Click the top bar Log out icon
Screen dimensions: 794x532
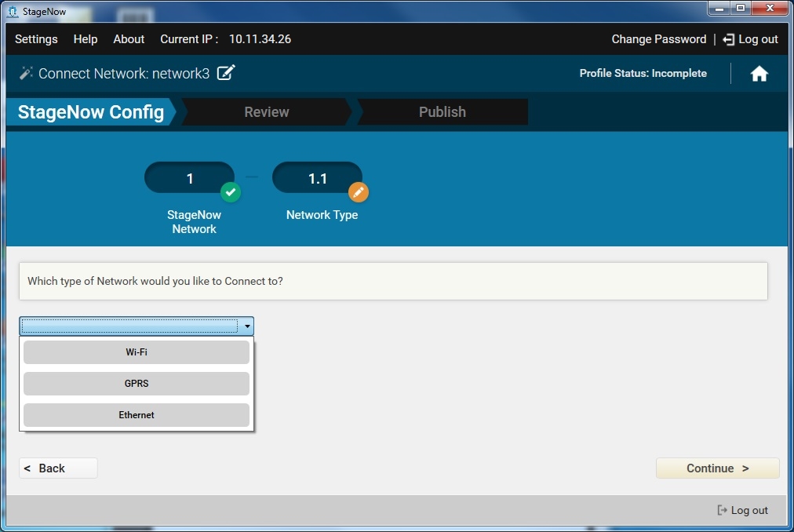tap(729, 39)
